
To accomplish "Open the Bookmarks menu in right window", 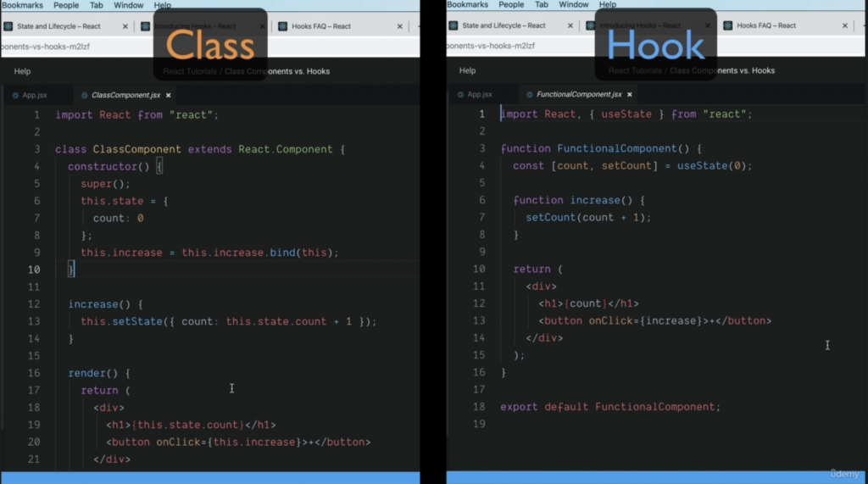I will click(x=467, y=4).
